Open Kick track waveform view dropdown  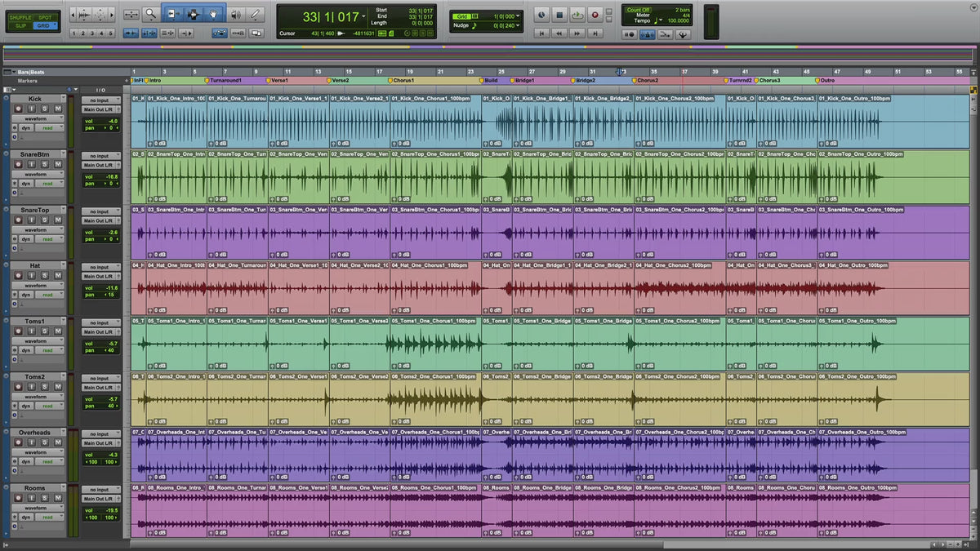(x=38, y=119)
